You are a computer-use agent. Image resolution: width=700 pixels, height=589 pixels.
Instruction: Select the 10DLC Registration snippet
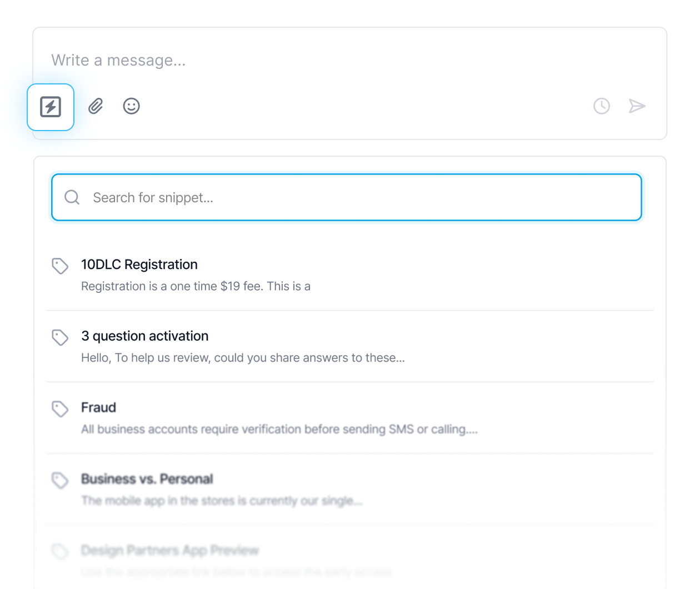[139, 264]
